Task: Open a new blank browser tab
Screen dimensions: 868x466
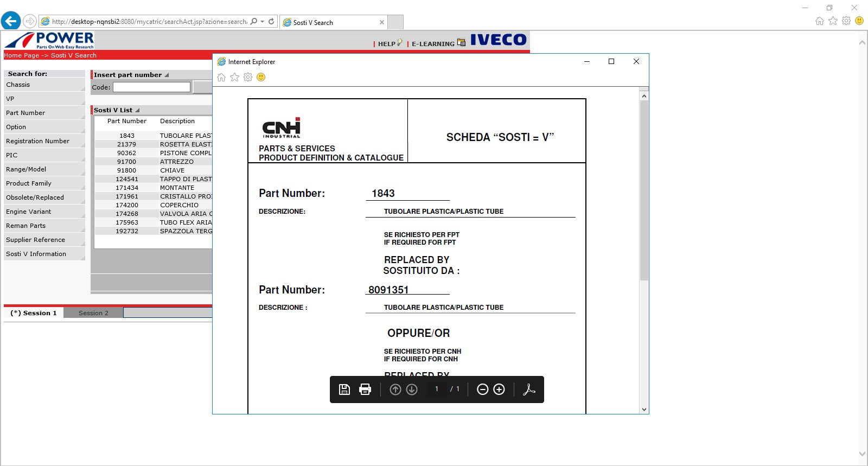Action: click(395, 22)
